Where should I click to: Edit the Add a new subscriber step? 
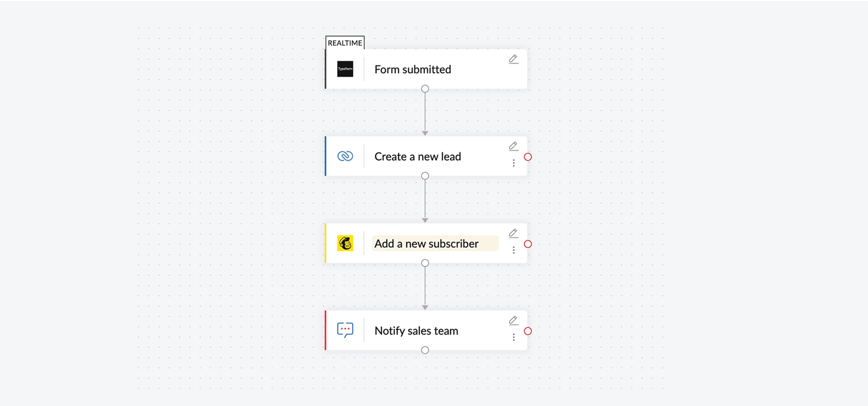click(x=513, y=233)
